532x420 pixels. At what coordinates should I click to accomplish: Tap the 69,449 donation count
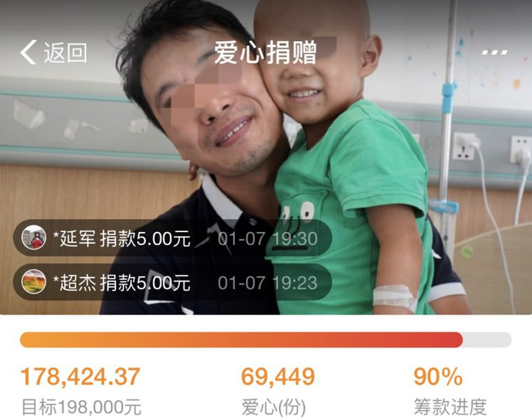click(278, 377)
